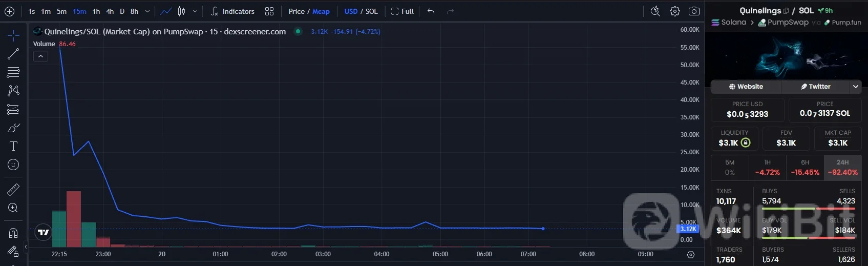Screen dimensions: 868x266
Task: Toggle lock all drawing tools
Action: [13, 251]
